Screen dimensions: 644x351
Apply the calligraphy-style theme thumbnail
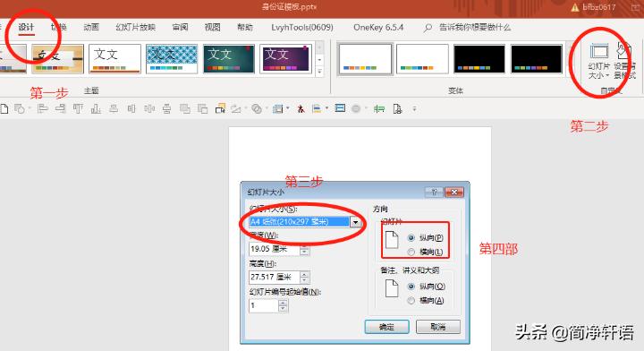(57, 59)
